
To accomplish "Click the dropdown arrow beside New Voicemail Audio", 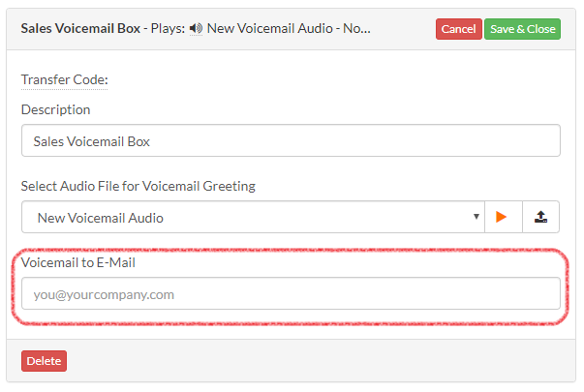I will [x=476, y=217].
